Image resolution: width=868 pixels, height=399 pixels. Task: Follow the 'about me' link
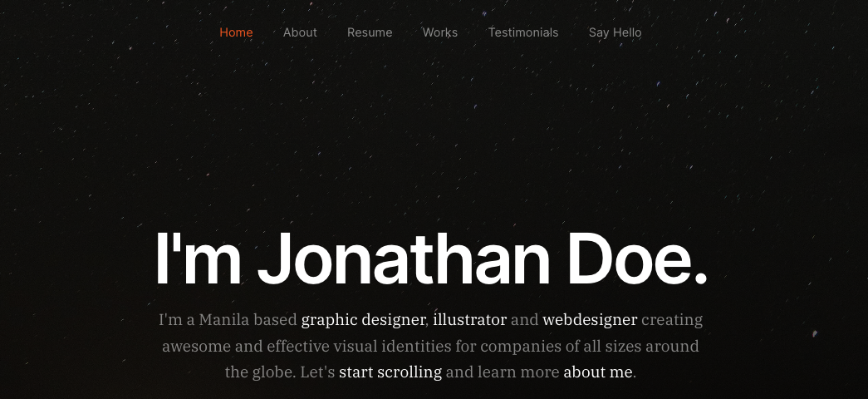598,372
